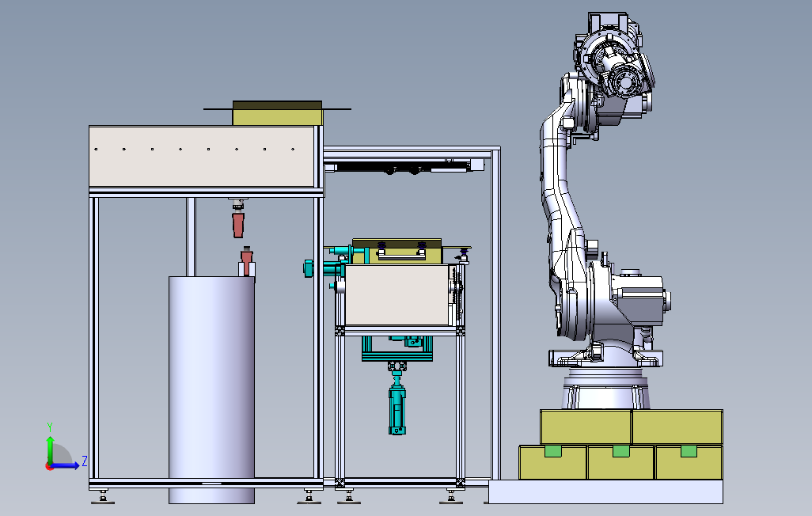Screen dimensions: 812x516
Task: Select the large gray cylinder tank
Action: (x=211, y=389)
